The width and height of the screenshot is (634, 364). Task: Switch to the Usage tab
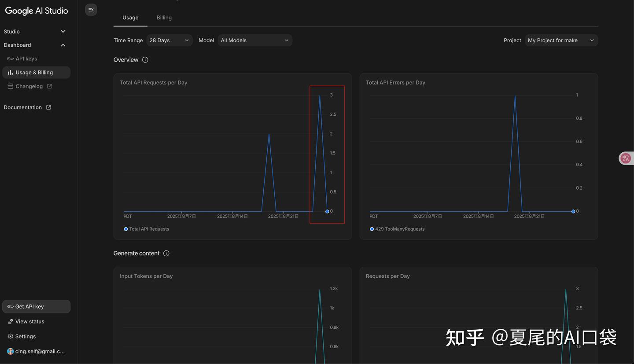pos(130,18)
